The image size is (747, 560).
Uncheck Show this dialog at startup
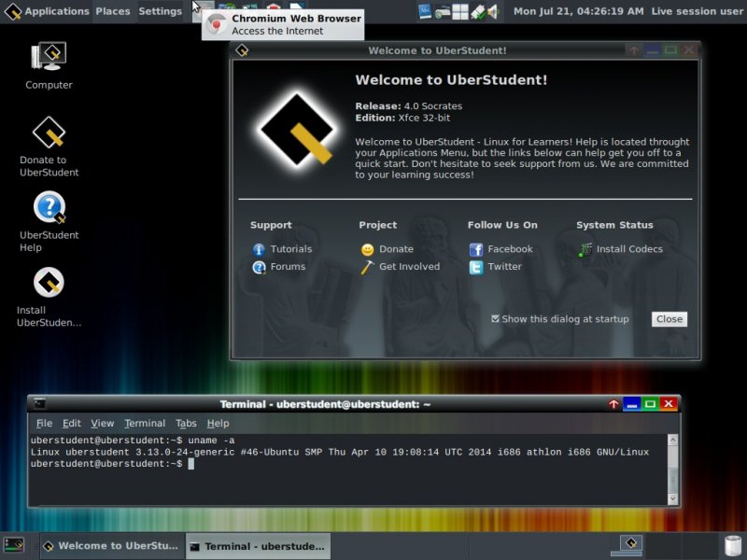pos(496,318)
